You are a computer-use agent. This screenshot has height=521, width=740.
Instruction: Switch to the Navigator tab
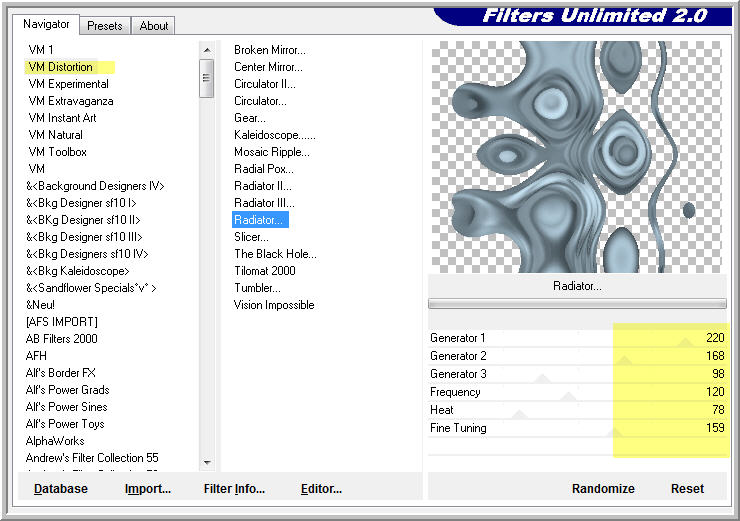click(x=46, y=24)
